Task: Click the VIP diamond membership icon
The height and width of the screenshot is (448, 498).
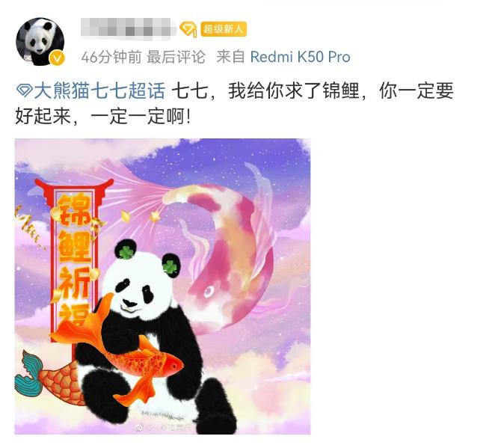Action: tap(188, 29)
